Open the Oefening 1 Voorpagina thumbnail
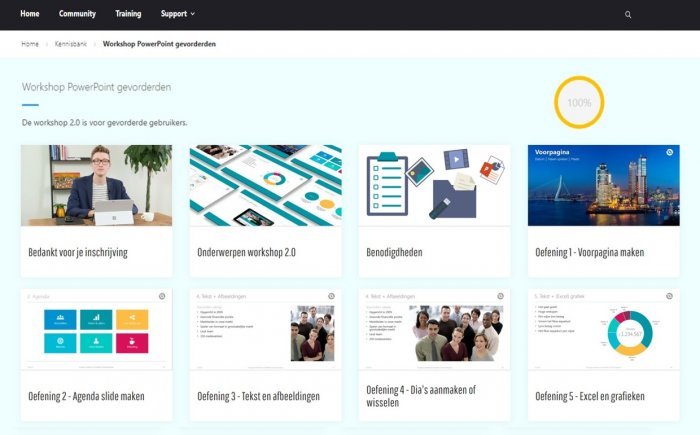 click(603, 186)
